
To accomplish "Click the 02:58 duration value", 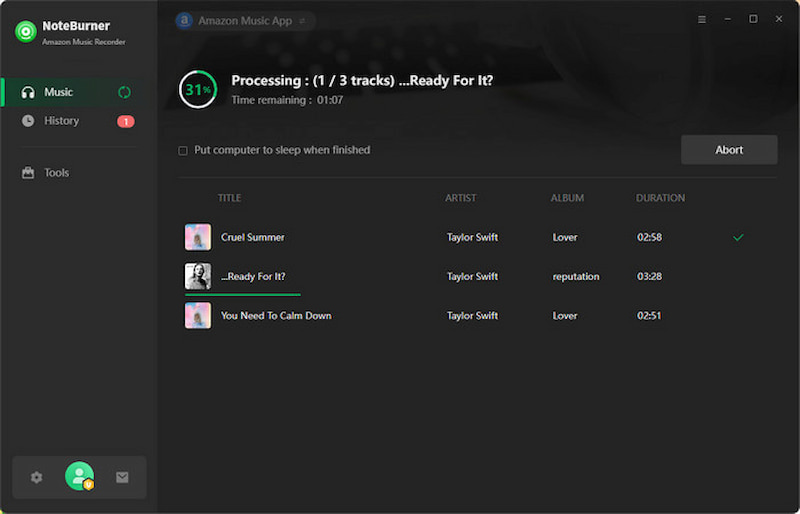I will click(x=649, y=237).
